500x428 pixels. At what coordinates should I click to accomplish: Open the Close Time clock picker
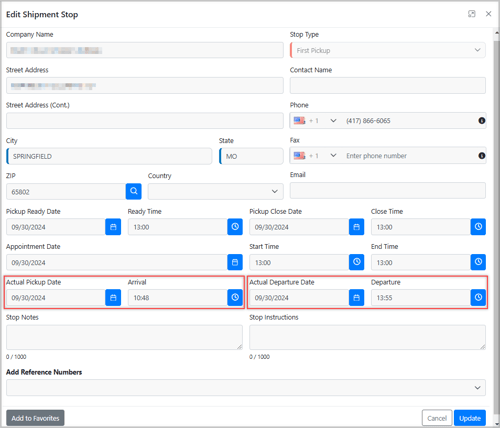point(478,227)
